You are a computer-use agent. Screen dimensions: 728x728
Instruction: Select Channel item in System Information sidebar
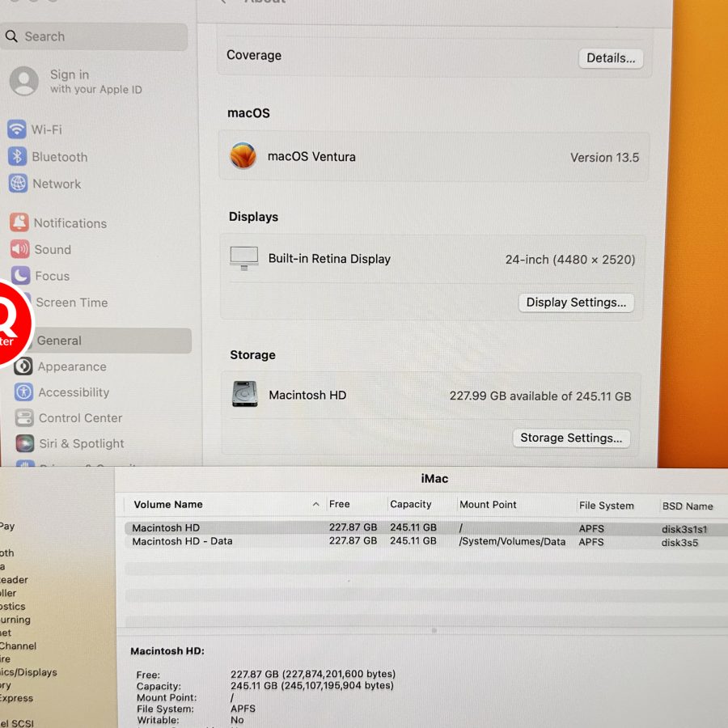pyautogui.click(x=18, y=645)
